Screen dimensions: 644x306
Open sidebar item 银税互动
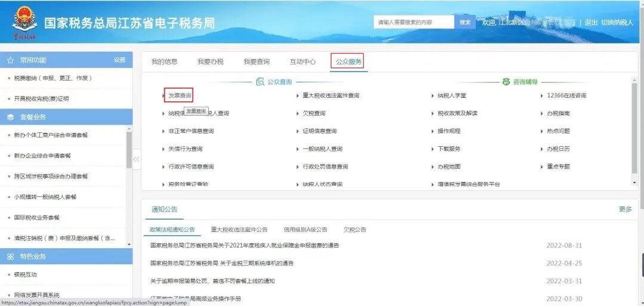tap(26, 274)
